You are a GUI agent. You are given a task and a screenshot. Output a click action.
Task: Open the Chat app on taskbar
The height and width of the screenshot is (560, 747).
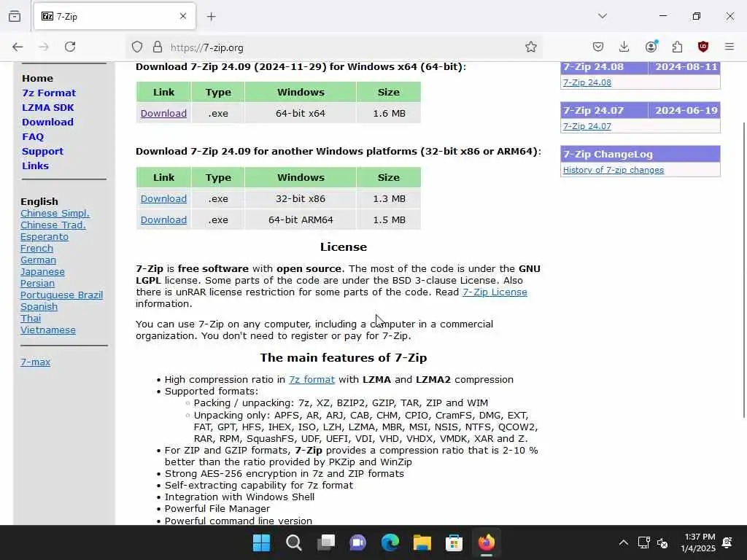point(357,542)
